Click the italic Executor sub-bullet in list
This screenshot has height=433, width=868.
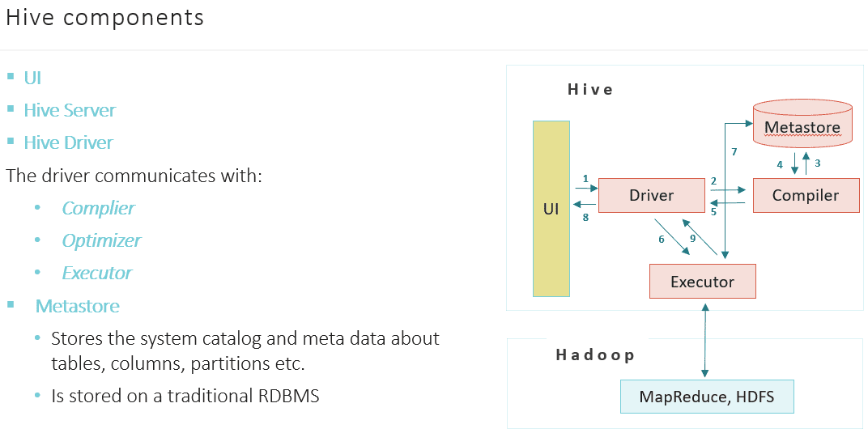coord(97,273)
